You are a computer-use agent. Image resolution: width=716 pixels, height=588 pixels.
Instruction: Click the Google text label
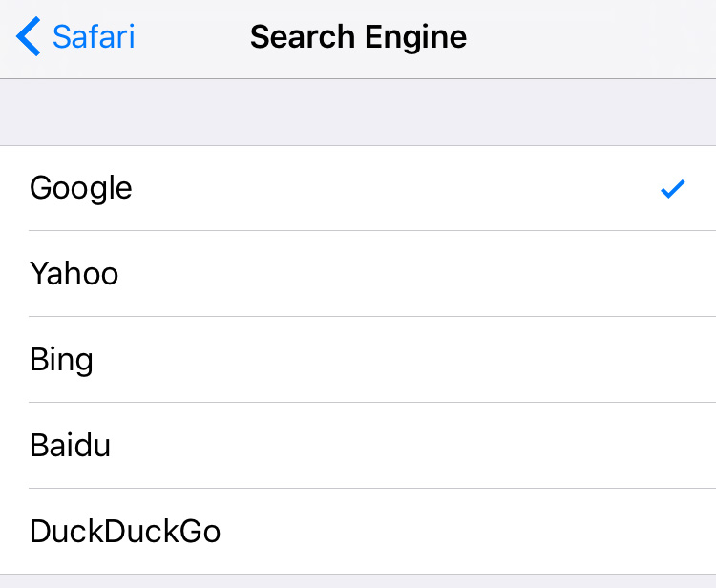(x=81, y=188)
